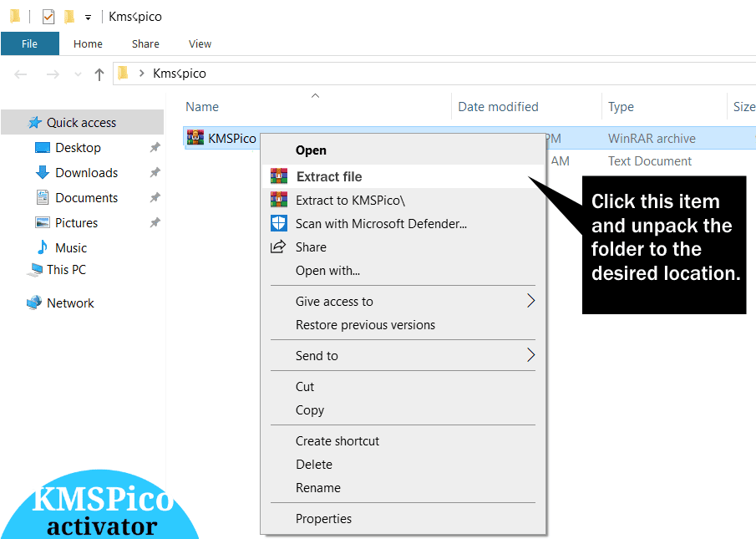This screenshot has width=756, height=539.
Task: Switch to the Share ribbon tab
Action: (x=145, y=43)
